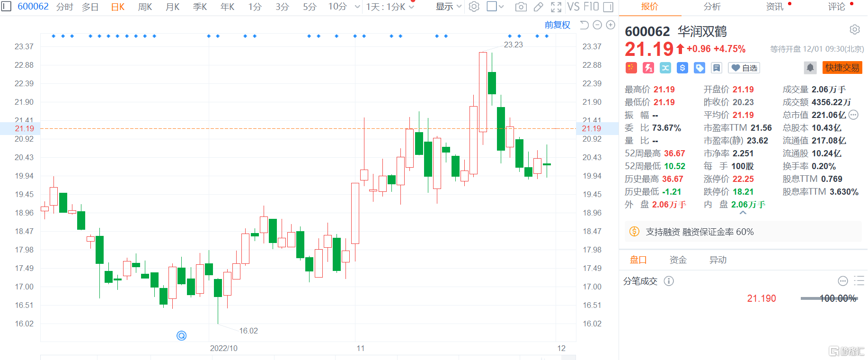The width and height of the screenshot is (868, 360).
Task: Click stock code 600062 in toolbar
Action: click(33, 6)
